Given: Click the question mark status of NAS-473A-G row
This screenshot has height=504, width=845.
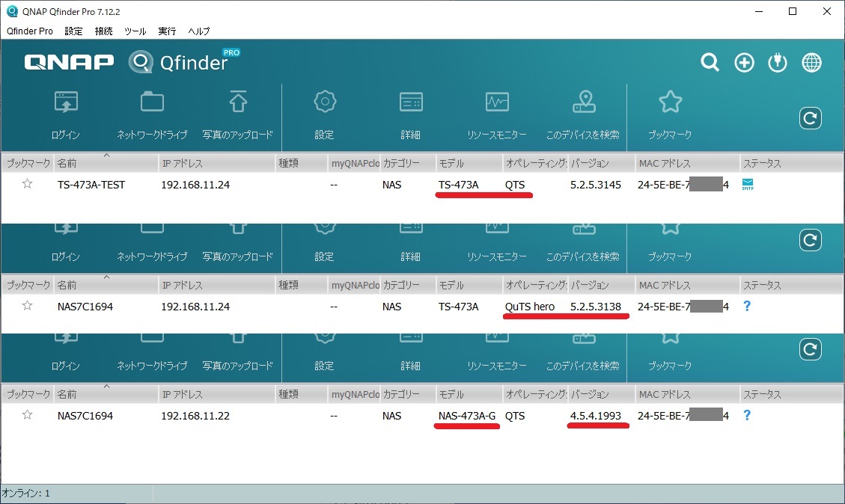Looking at the screenshot, I should (x=747, y=415).
